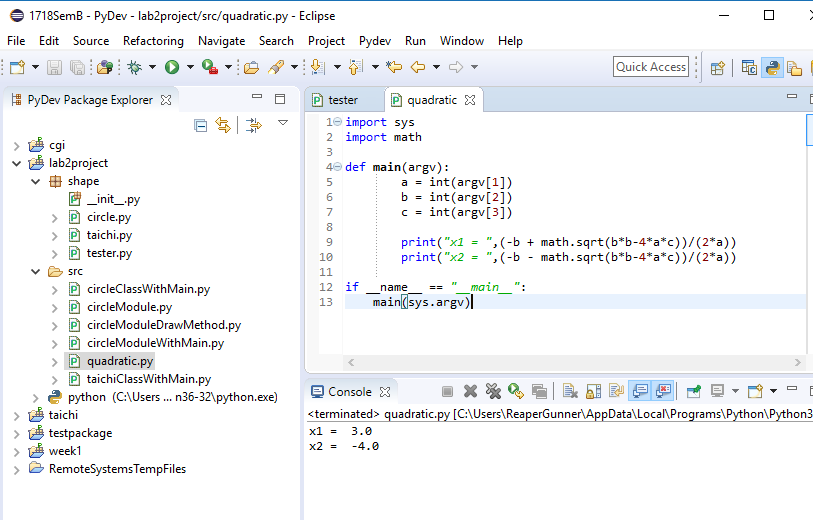Collapse the lab2project tree node
813x520 pixels.
17,163
